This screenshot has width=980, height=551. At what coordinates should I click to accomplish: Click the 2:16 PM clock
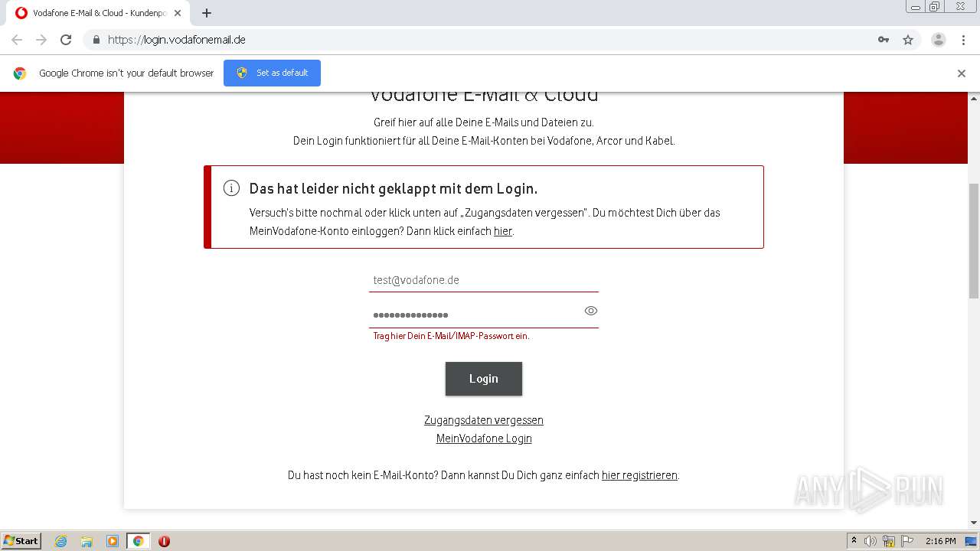(941, 541)
